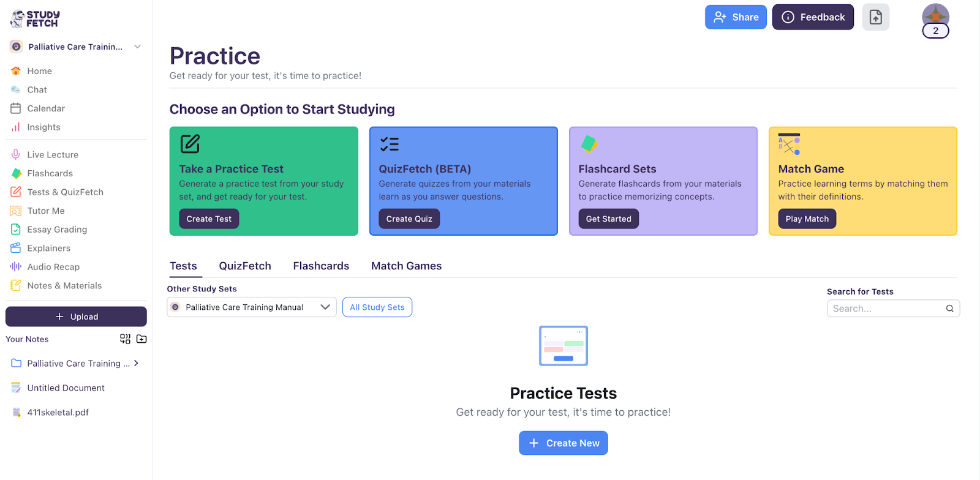Click the profile avatar with badge 2

pos(935,17)
